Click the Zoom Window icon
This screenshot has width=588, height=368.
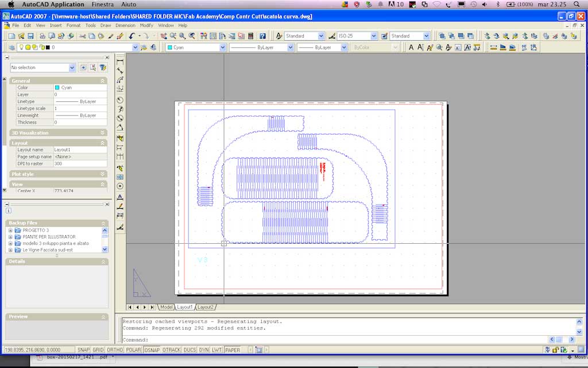182,36
